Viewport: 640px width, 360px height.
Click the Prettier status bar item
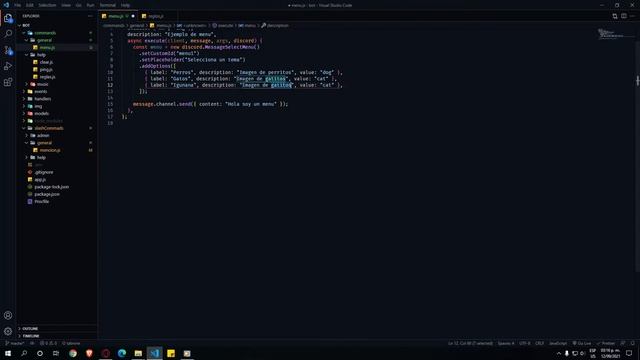point(606,343)
